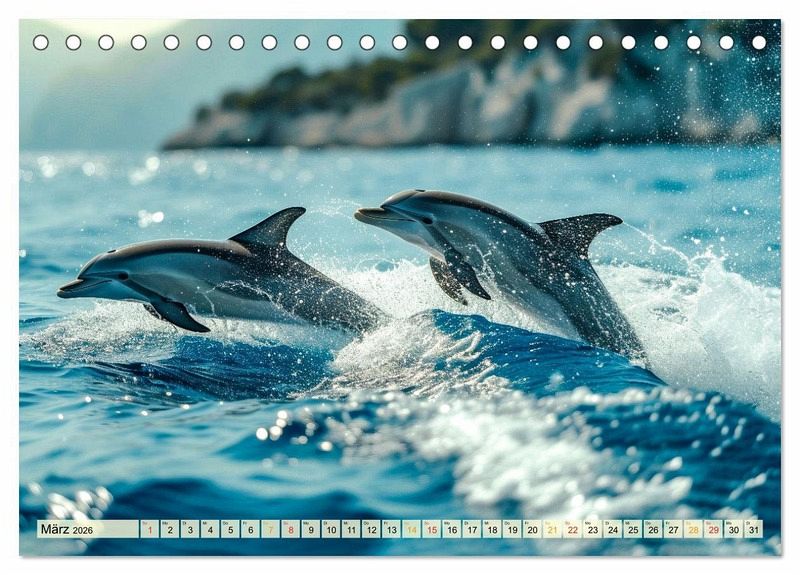Image resolution: width=800 pixels, height=575 pixels.
Task: Pick day 14 in the date strip
Action: (x=411, y=529)
